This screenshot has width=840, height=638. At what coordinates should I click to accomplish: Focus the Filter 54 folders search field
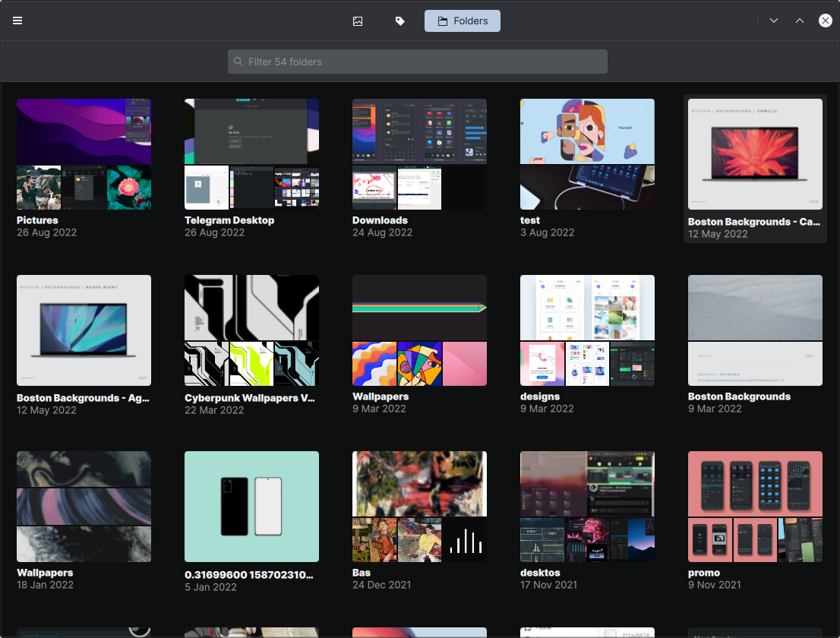tap(417, 62)
